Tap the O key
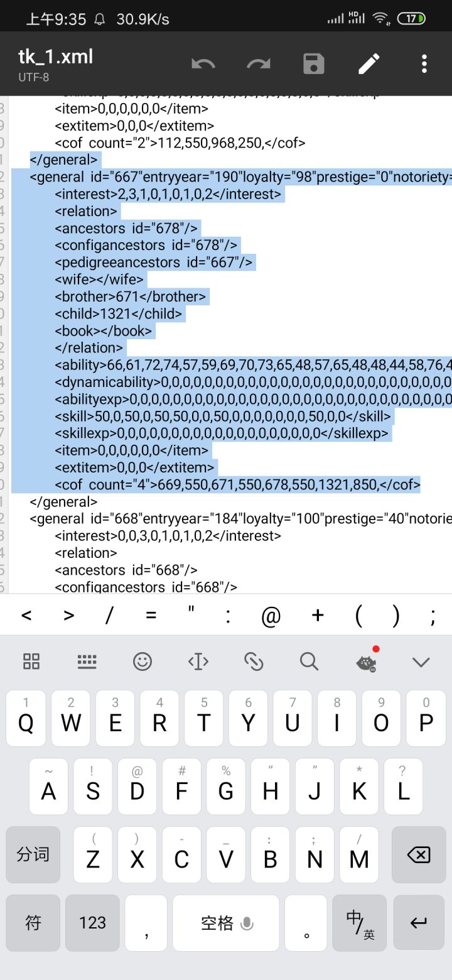452x980 pixels. [382, 718]
